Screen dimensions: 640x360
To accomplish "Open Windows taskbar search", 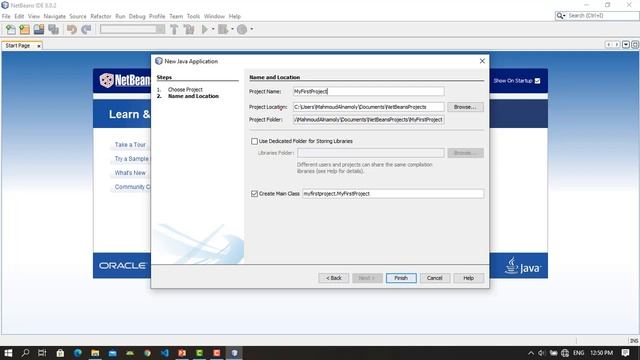I will coord(25,353).
